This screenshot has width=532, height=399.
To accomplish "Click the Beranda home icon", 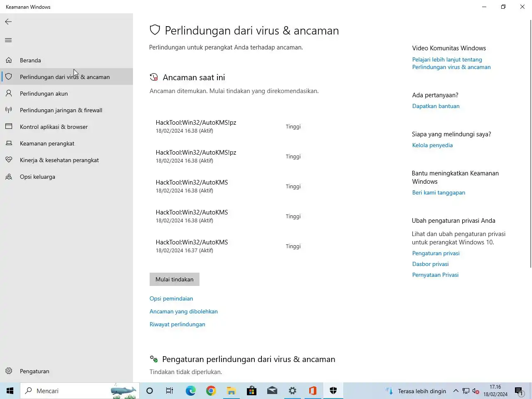I will (x=9, y=60).
